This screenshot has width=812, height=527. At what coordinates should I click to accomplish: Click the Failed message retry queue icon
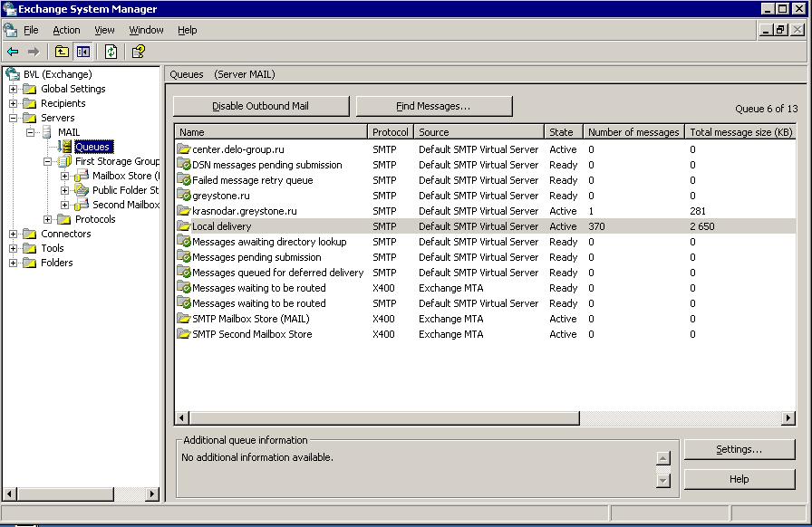click(183, 180)
